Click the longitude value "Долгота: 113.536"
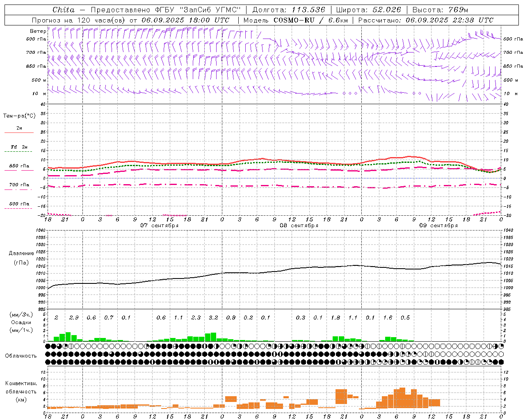The height and width of the screenshot is (420, 525). [x=289, y=10]
